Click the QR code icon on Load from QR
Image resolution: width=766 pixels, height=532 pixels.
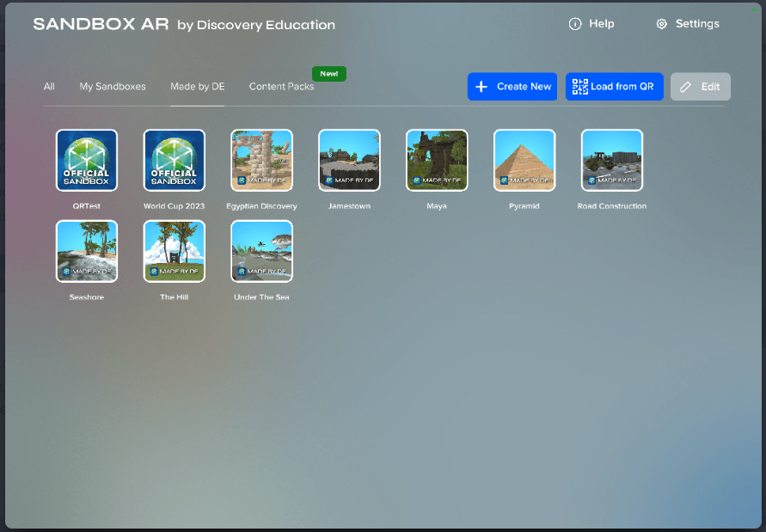[580, 87]
